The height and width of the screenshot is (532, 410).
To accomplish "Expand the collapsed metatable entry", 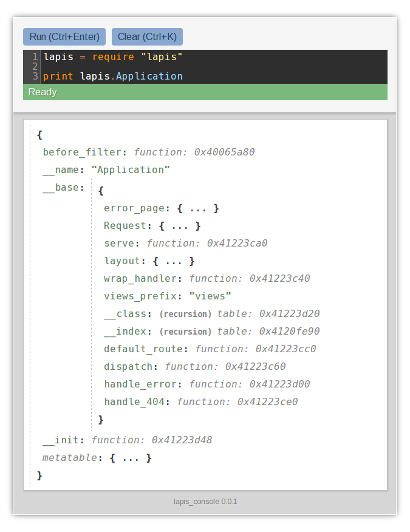I will coord(131,458).
